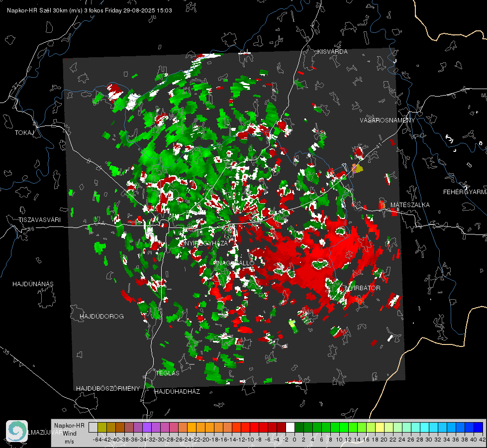The width and height of the screenshot is (487, 448).
Task: Click the bright green swatch between 10 and 12
Action: (344, 428)
